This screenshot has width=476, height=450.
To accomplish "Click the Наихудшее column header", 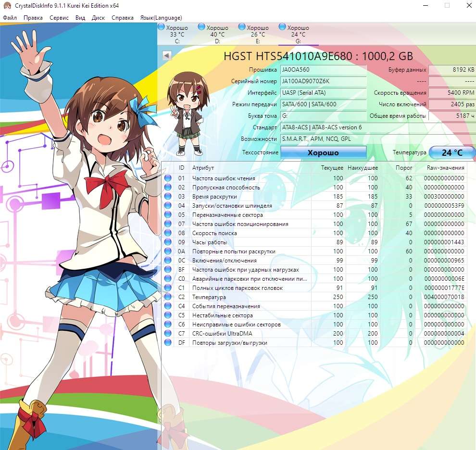I will (x=363, y=168).
